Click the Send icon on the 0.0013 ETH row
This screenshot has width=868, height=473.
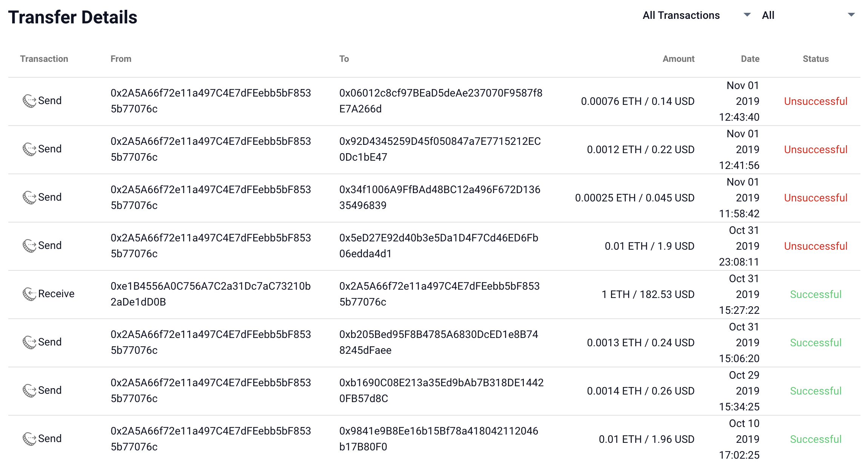coord(29,342)
